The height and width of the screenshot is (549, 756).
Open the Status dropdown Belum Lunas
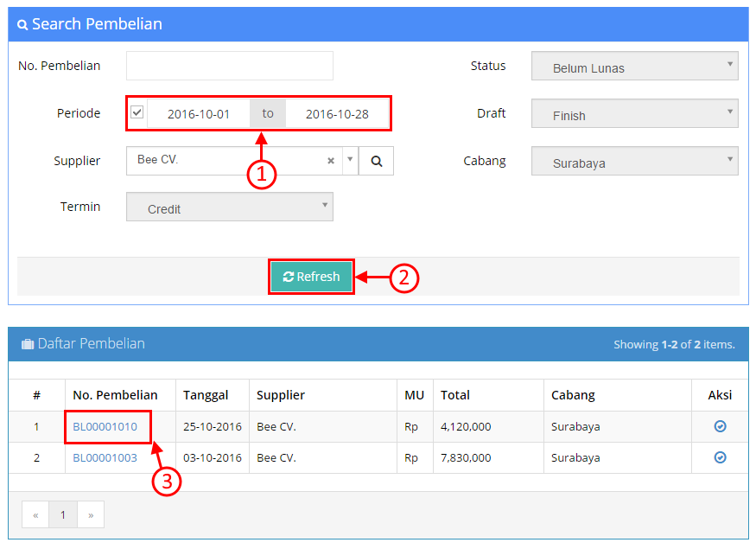pos(634,66)
